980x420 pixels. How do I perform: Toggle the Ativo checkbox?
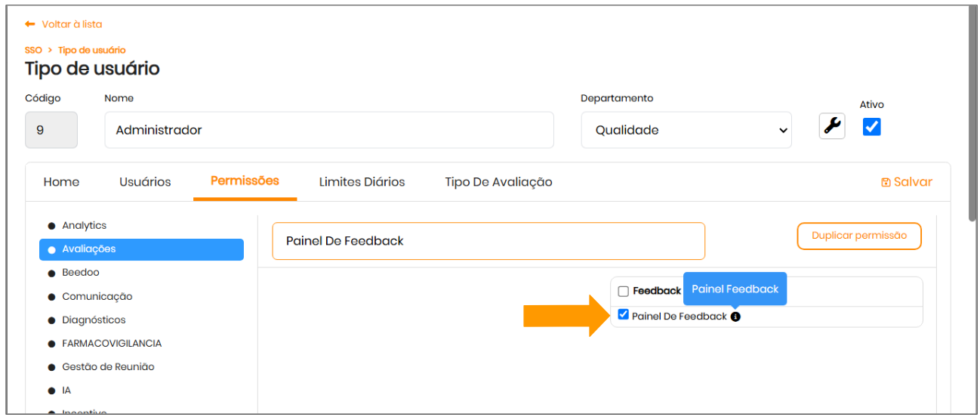pyautogui.click(x=871, y=126)
